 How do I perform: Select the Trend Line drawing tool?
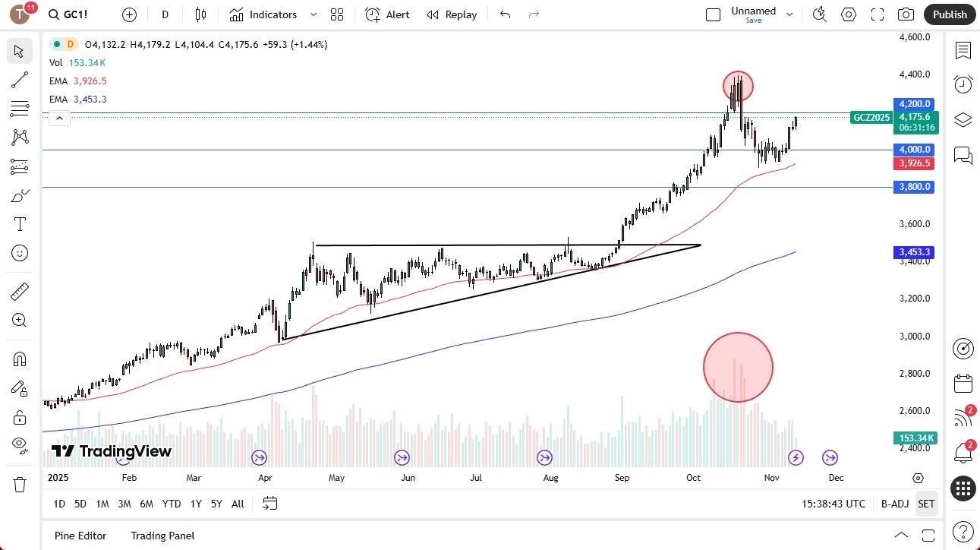19,80
